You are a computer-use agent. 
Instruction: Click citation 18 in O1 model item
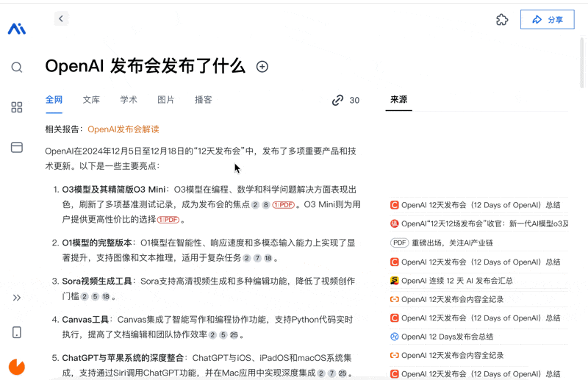[x=268, y=258]
